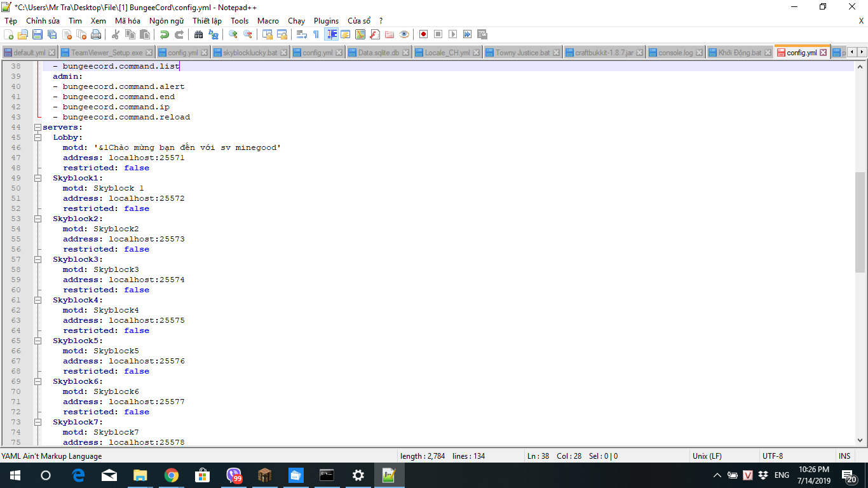Image resolution: width=868 pixels, height=488 pixels.
Task: Switch to the console.log tab
Action: tap(675, 53)
